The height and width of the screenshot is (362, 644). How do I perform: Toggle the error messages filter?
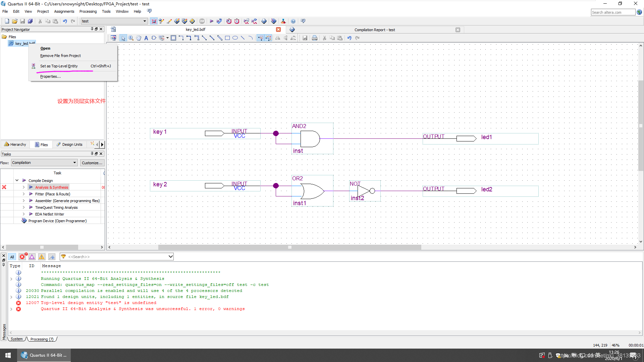22,257
